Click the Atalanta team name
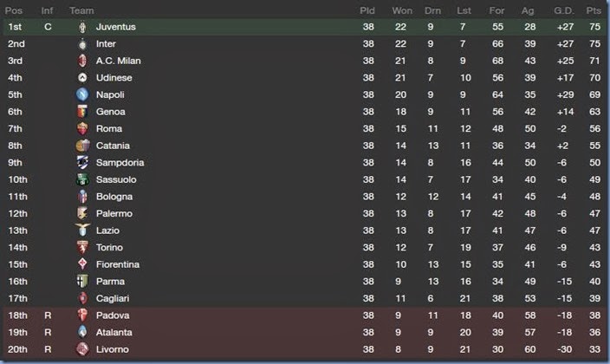Viewport: 610px width, 364px height. pos(115,332)
